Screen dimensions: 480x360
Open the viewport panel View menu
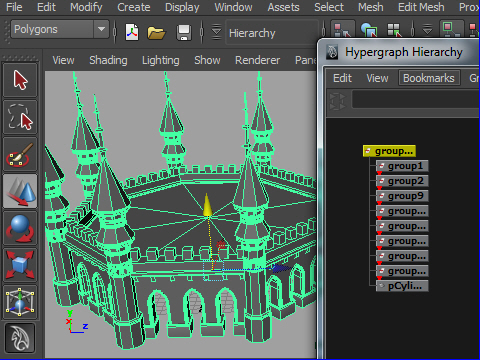(x=63, y=60)
